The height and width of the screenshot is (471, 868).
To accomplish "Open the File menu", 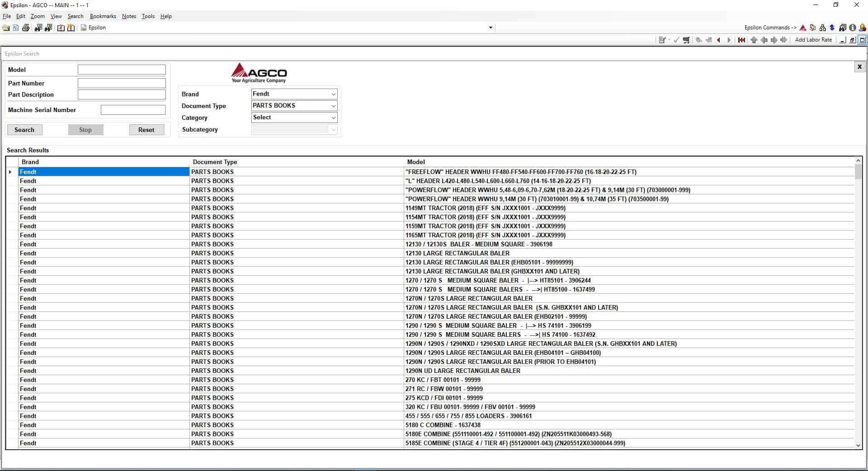I will pyautogui.click(x=7, y=16).
